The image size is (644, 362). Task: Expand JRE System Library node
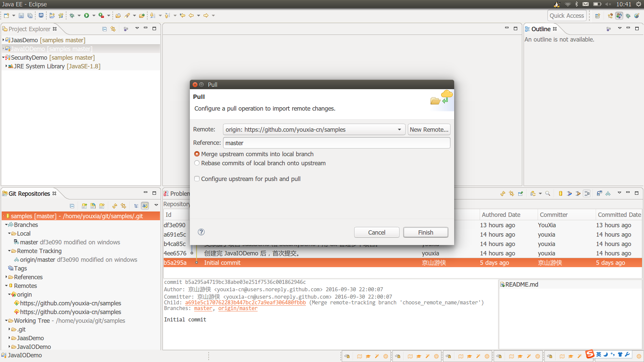click(6, 66)
